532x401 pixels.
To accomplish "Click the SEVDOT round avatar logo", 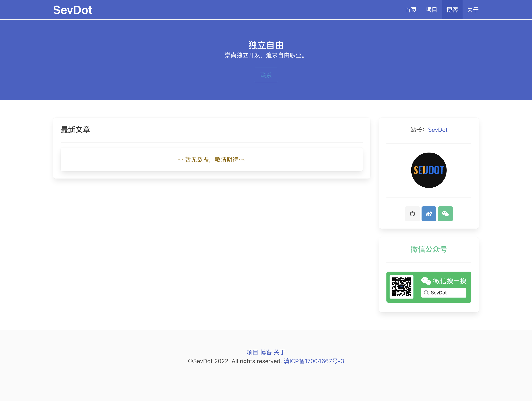I will [429, 170].
